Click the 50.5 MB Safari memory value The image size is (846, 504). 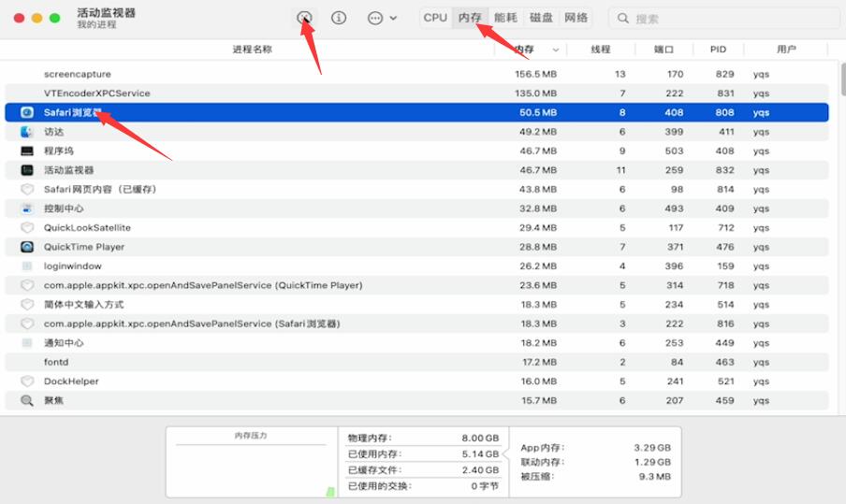[x=538, y=112]
